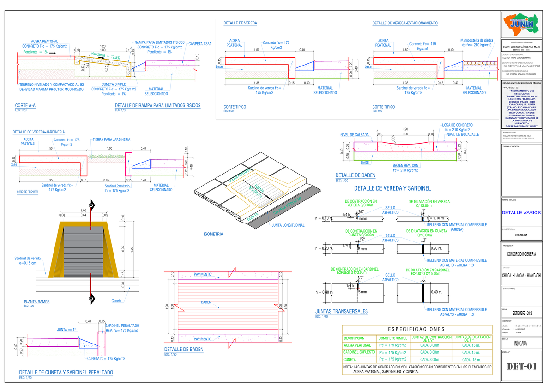Click "DE CONTRACCIÓN EN VEREDA C/3.00m" label
Viewport: 554px width, 392px height.
[x=361, y=204]
